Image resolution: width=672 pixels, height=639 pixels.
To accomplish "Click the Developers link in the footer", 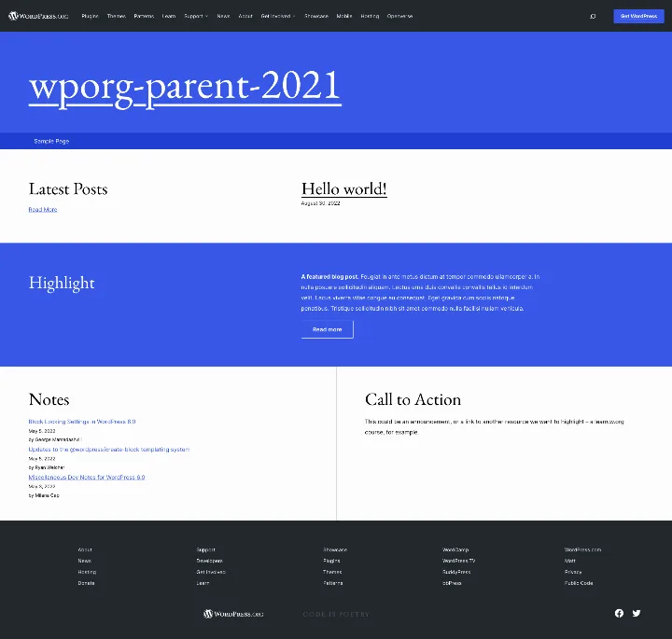I will pyautogui.click(x=210, y=561).
